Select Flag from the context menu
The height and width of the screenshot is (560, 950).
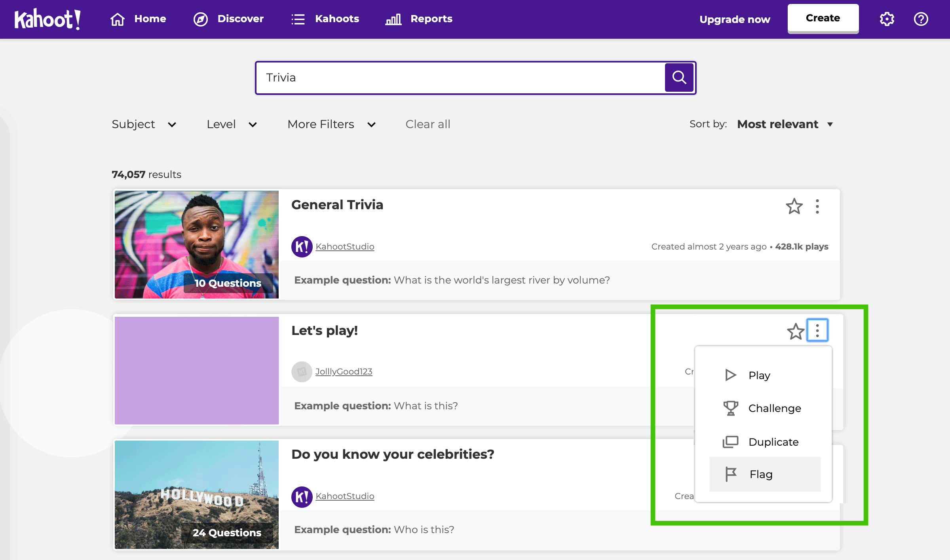coord(765,474)
